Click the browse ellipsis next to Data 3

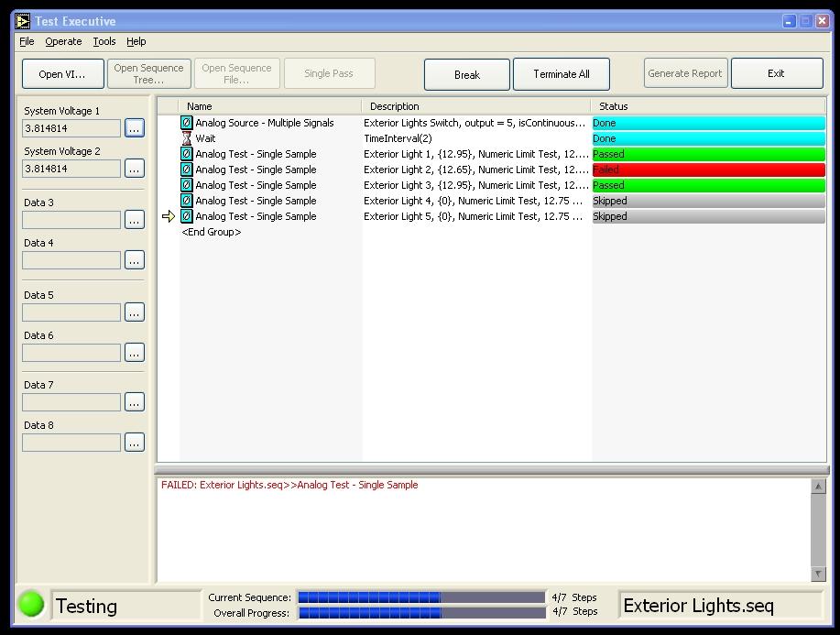tap(134, 219)
